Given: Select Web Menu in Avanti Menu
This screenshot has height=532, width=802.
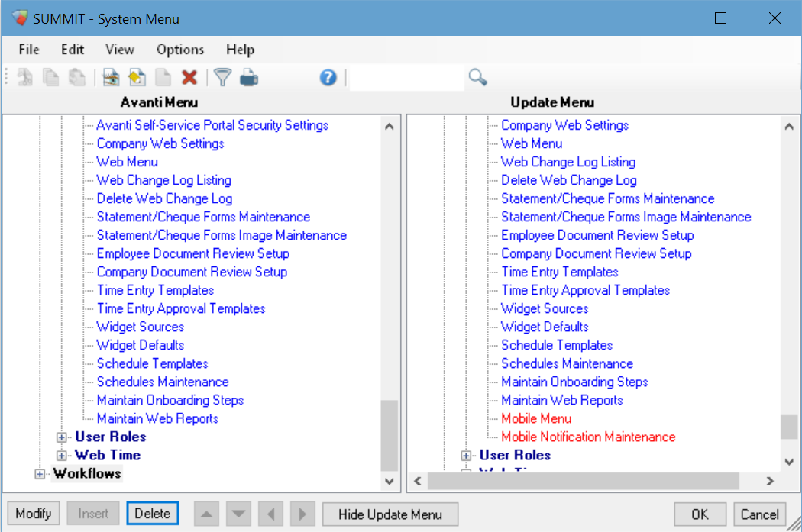Looking at the screenshot, I should [128, 162].
